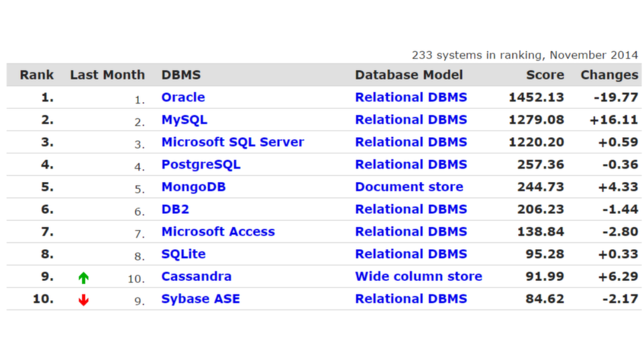Open the PostgreSQL entry
The width and height of the screenshot is (644, 350).
[x=201, y=165]
